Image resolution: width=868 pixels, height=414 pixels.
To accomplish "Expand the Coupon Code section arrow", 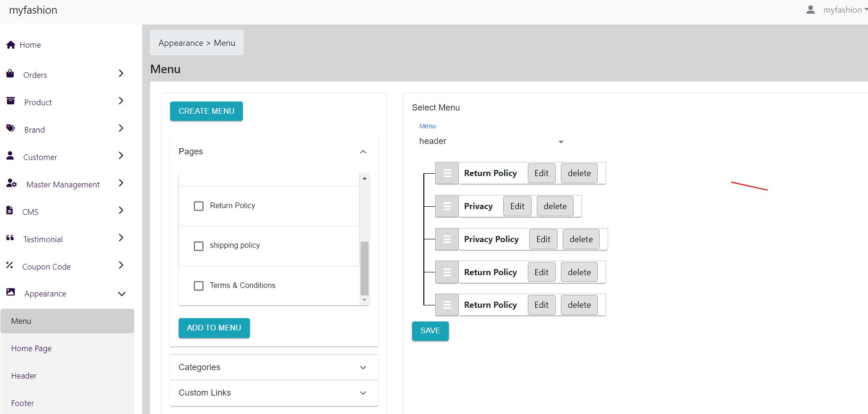I will coord(121,265).
